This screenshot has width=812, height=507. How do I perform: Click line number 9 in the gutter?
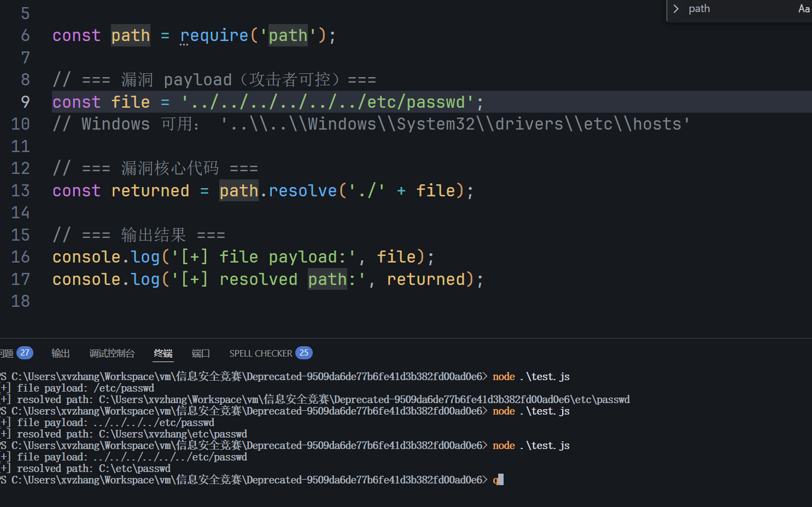click(25, 102)
